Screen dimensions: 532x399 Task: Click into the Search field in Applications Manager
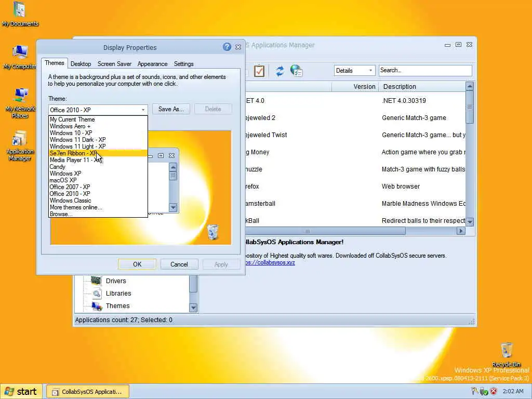(x=425, y=70)
